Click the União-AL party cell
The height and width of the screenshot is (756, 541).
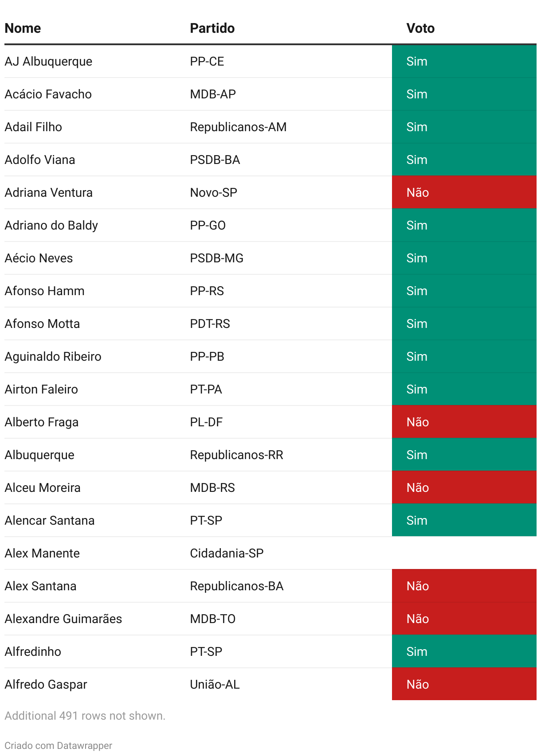[x=215, y=685]
